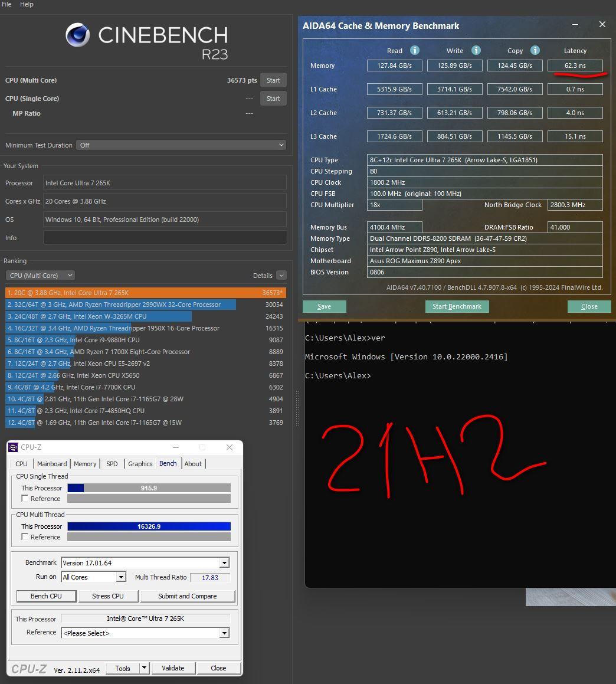This screenshot has height=684, width=616.
Task: Select ranking row Threadripper 1950X
Action: [145, 328]
